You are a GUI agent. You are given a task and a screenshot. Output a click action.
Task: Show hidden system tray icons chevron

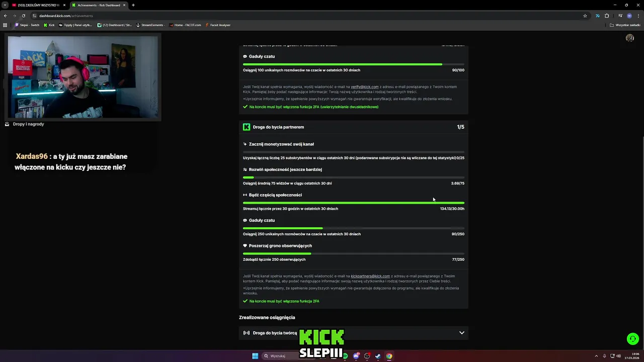click(596, 356)
